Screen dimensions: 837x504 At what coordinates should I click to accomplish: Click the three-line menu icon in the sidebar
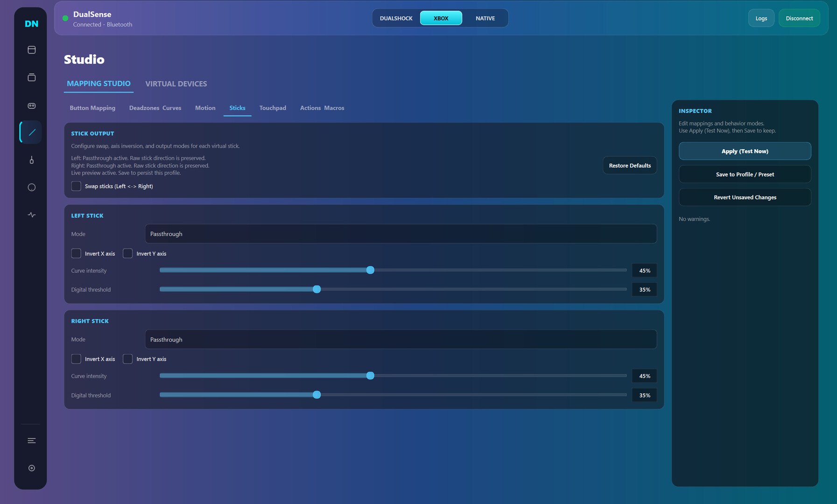click(x=31, y=441)
